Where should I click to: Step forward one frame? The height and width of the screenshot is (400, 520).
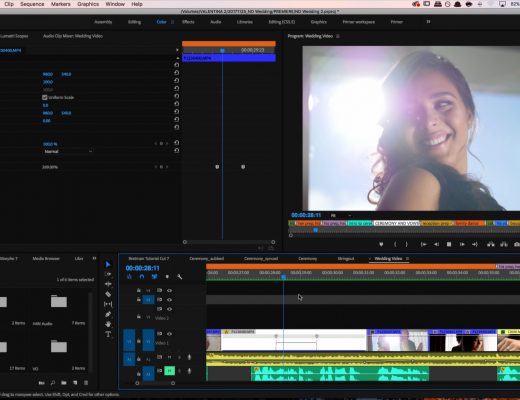pos(462,244)
